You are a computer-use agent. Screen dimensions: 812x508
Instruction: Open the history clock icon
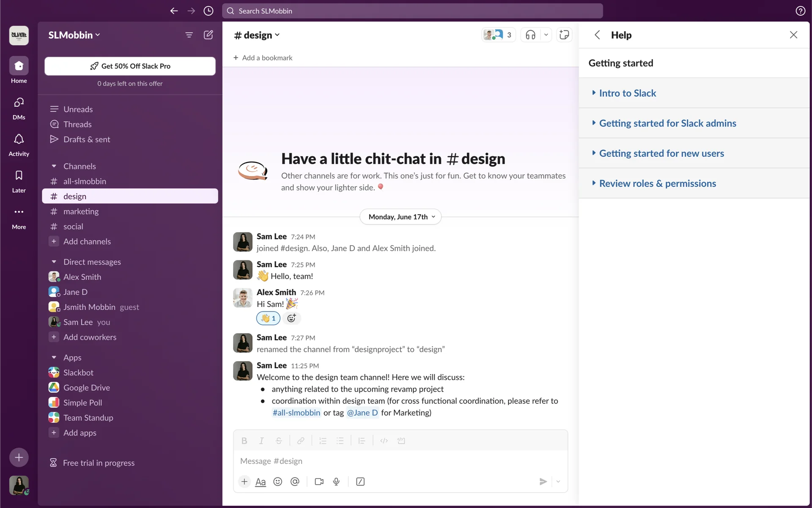click(208, 11)
